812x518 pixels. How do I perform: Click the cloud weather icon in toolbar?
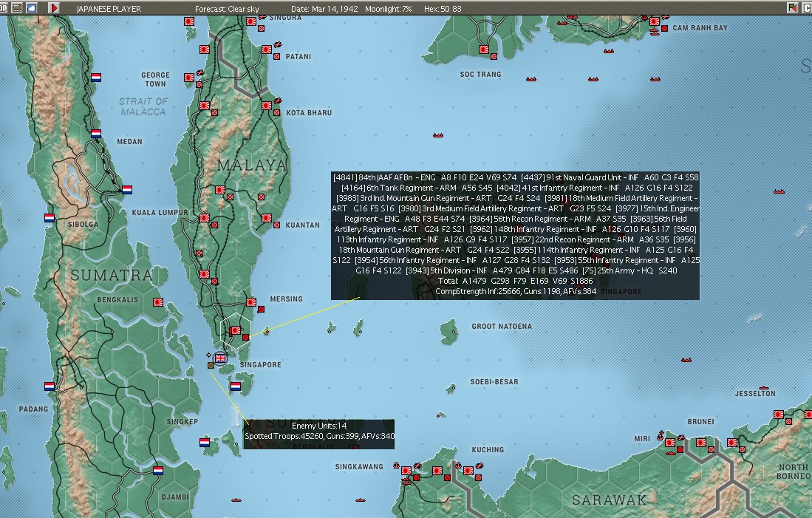32,8
